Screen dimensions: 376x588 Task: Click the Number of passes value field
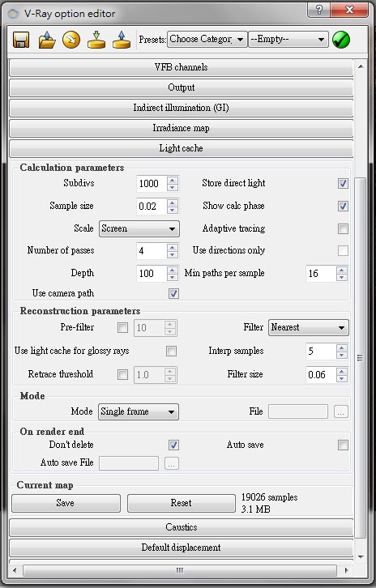[152, 251]
